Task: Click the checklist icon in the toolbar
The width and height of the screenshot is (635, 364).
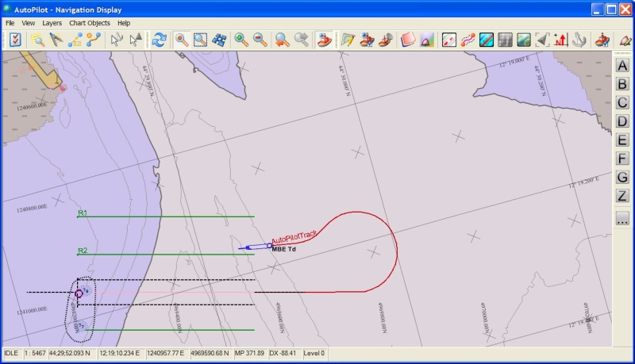Action: tap(14, 40)
